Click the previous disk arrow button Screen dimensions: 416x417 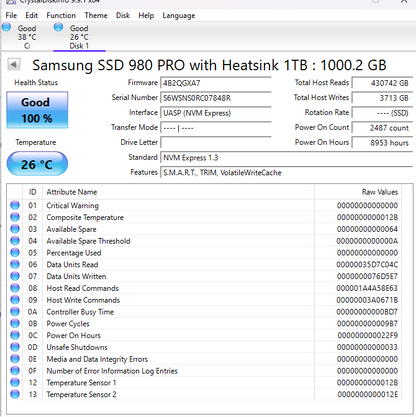pos(14,64)
